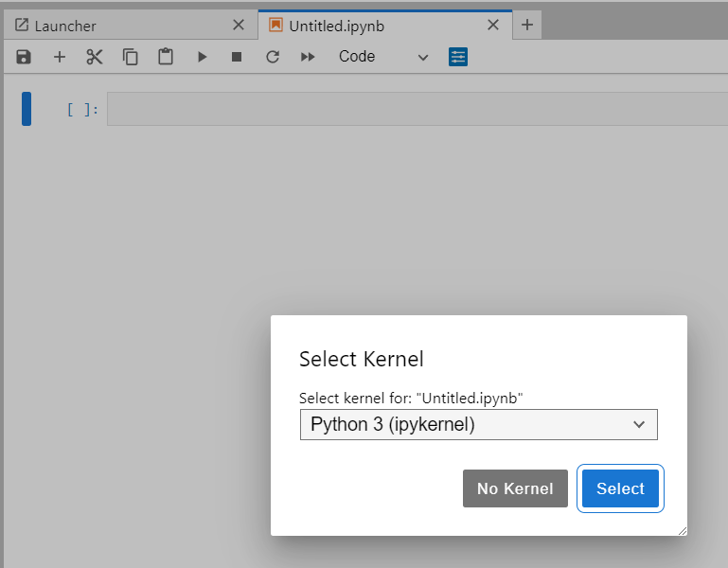Viewport: 728px width, 568px height.
Task: Cut the cell with the scissors icon
Action: pyautogui.click(x=95, y=57)
